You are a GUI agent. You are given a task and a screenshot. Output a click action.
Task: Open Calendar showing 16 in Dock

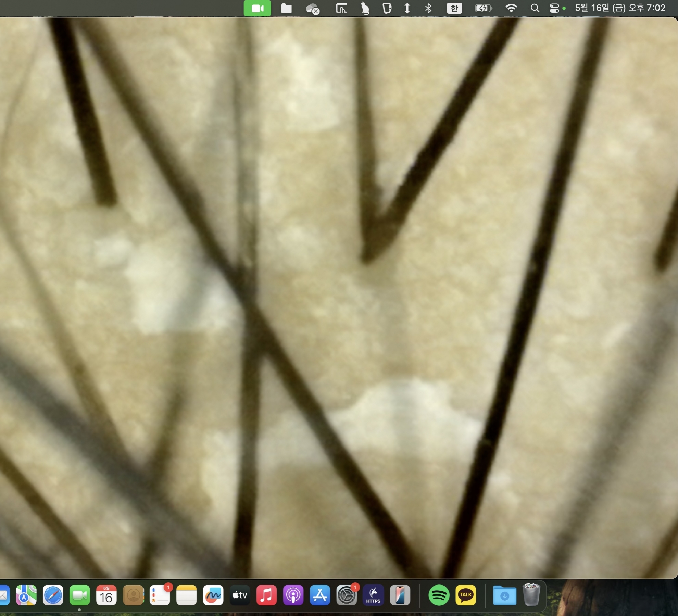coord(106,595)
